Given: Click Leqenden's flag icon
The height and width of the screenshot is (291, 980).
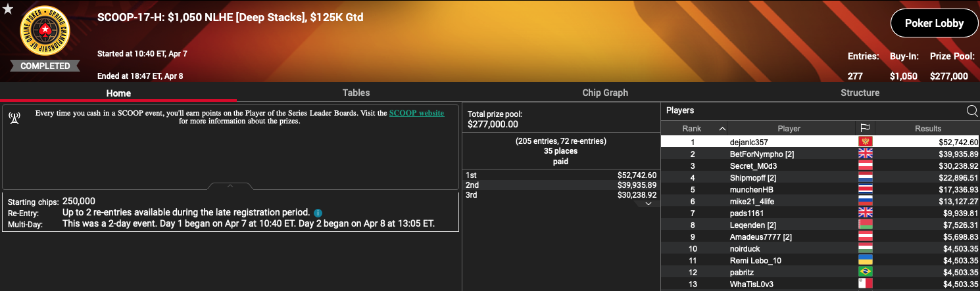Looking at the screenshot, I should [x=865, y=225].
